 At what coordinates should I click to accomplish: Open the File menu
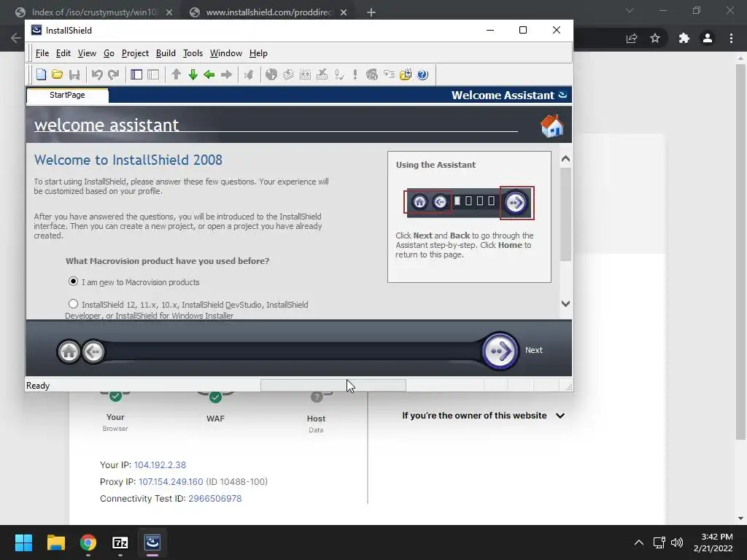(42, 53)
